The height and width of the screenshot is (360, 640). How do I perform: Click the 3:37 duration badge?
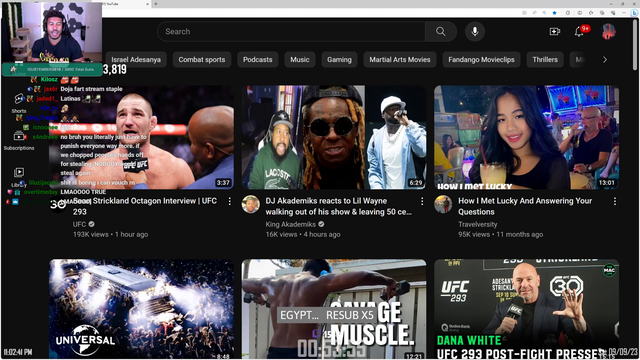pos(223,182)
